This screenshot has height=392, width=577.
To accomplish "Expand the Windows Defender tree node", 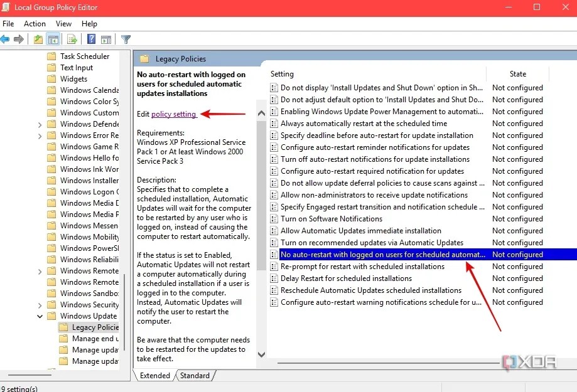I will click(x=41, y=124).
